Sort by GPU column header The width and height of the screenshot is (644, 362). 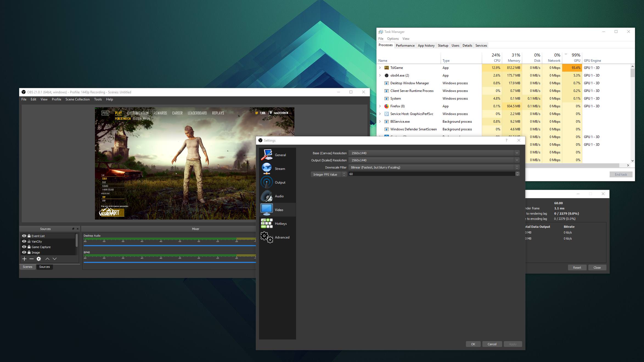(572, 57)
